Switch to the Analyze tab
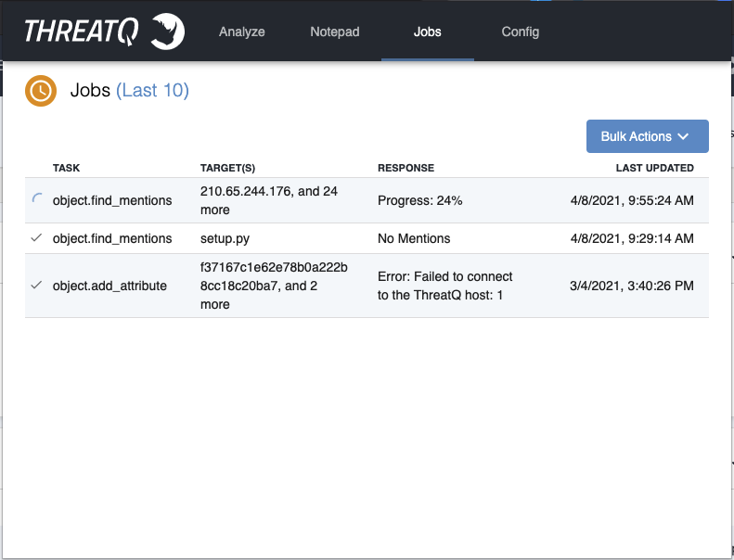This screenshot has width=734, height=560. (x=242, y=32)
